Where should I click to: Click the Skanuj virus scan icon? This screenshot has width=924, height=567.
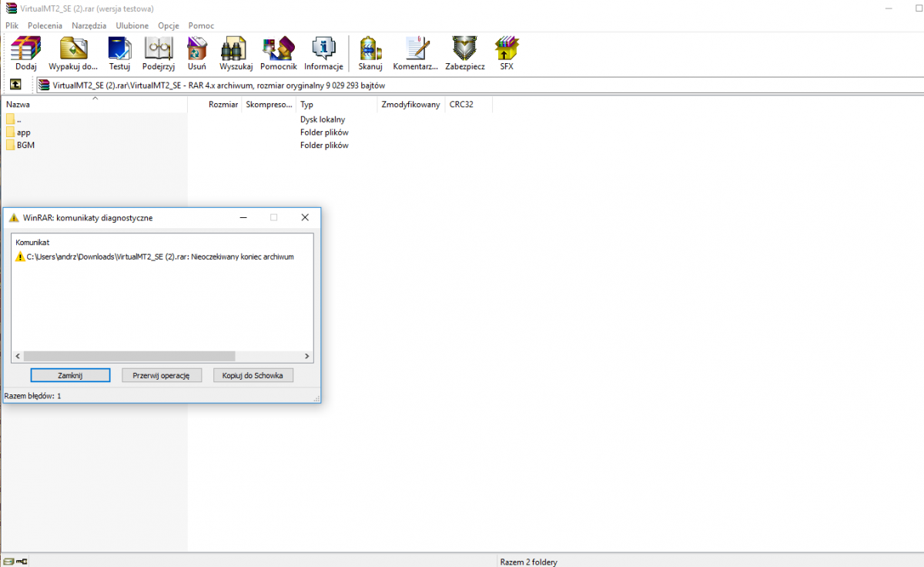click(370, 49)
